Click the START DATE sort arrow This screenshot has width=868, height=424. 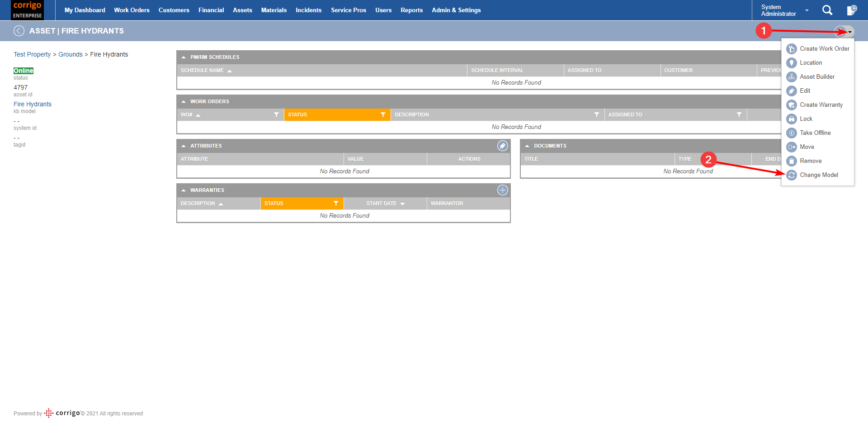403,203
